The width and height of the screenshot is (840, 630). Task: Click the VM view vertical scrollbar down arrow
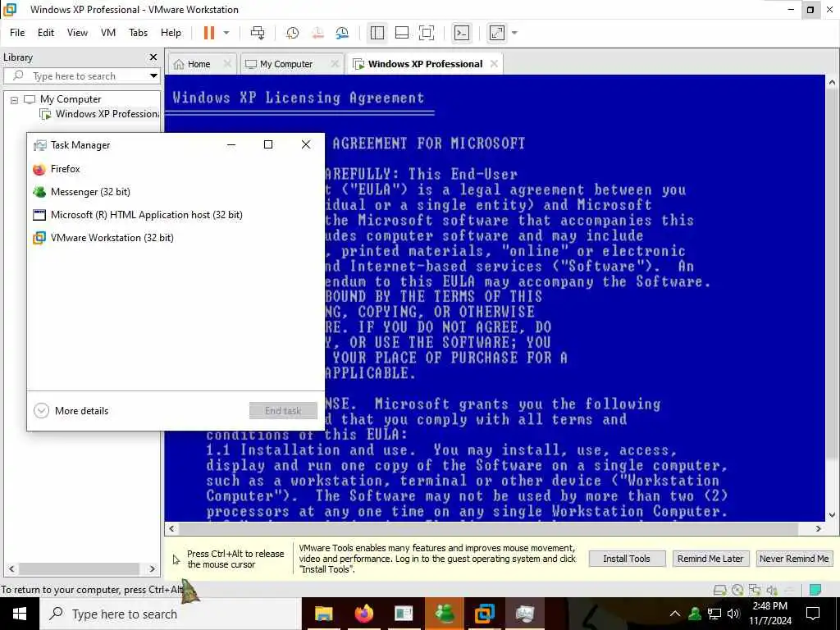832,515
